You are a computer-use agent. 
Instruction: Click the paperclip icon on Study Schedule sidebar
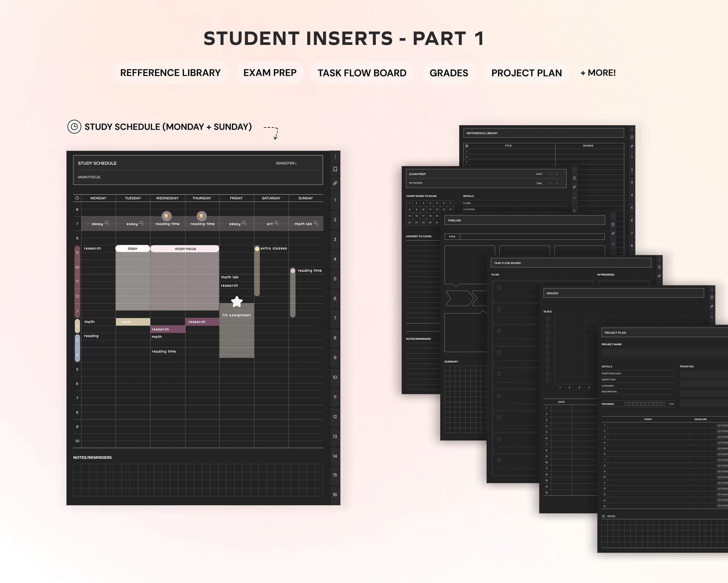pos(335,183)
